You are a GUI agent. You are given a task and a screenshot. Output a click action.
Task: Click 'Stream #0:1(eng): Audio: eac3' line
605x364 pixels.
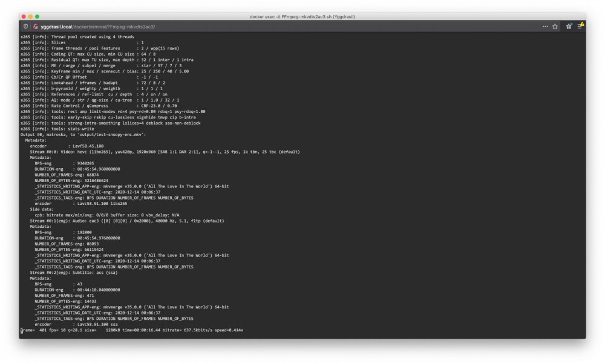127,221
